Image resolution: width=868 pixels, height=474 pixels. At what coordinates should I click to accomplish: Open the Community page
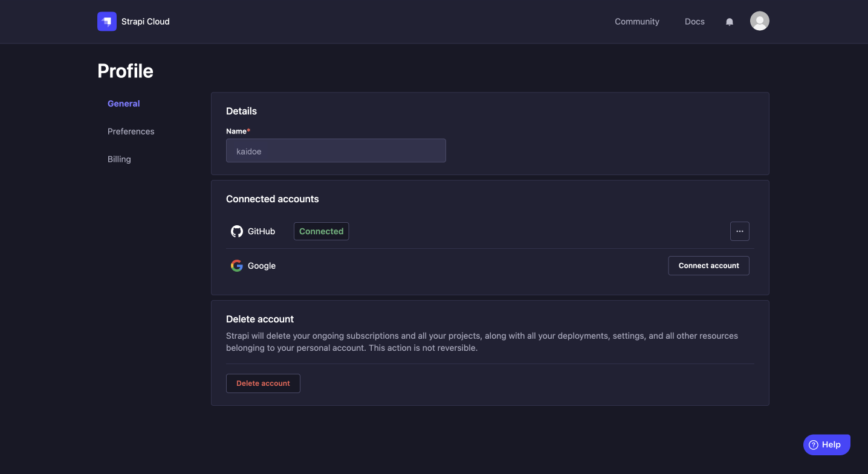pyautogui.click(x=636, y=21)
